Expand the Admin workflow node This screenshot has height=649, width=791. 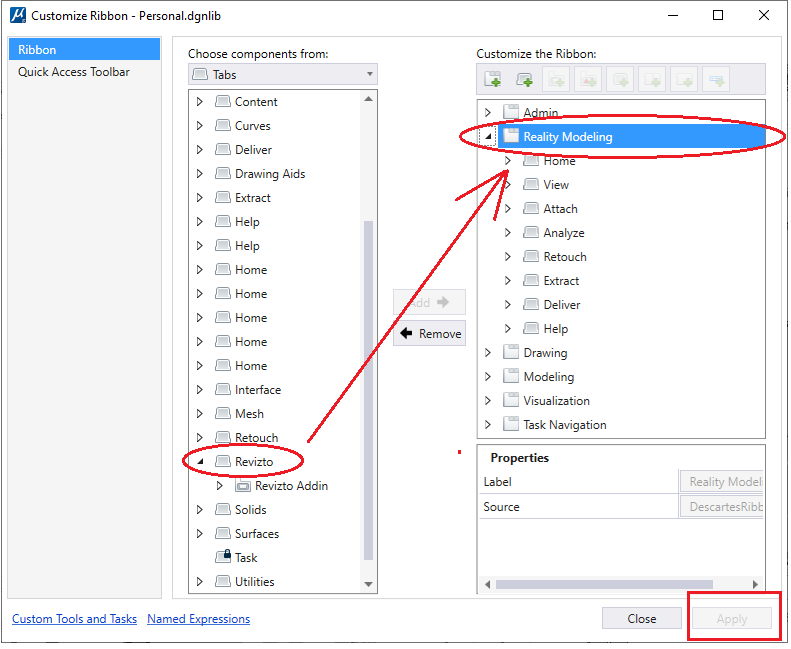488,113
